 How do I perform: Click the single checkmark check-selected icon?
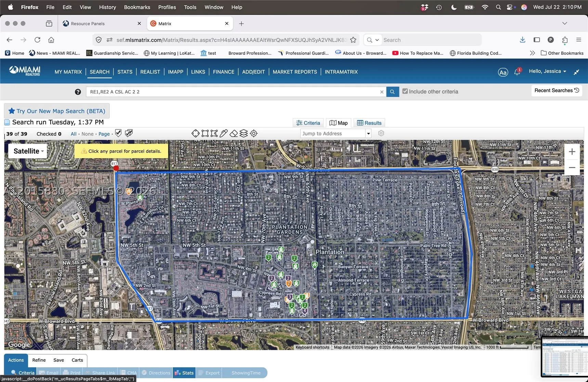pos(118,133)
